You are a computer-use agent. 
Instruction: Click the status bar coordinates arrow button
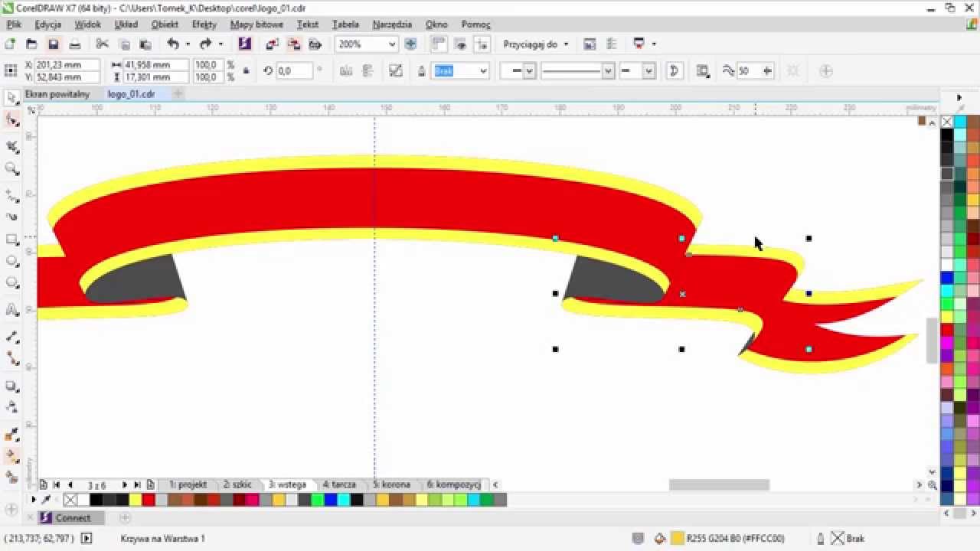tap(87, 539)
